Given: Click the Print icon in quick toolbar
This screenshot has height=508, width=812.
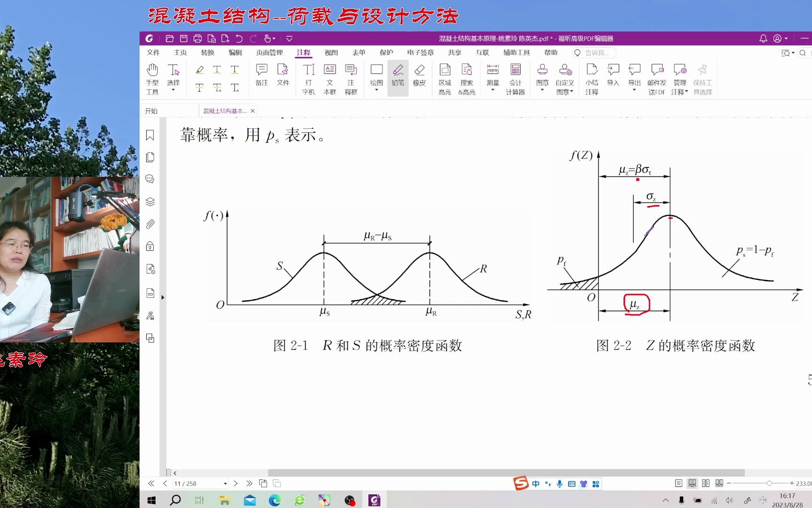Looking at the screenshot, I should coord(197,39).
